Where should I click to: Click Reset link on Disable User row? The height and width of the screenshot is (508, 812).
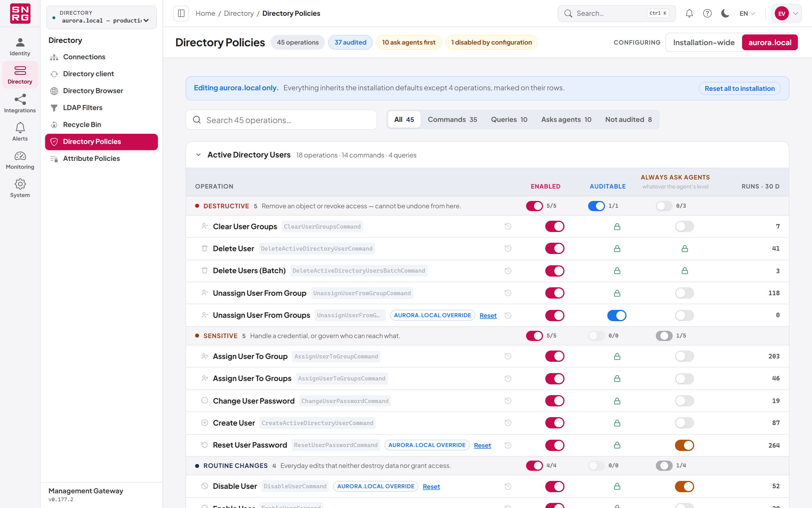[x=431, y=487]
